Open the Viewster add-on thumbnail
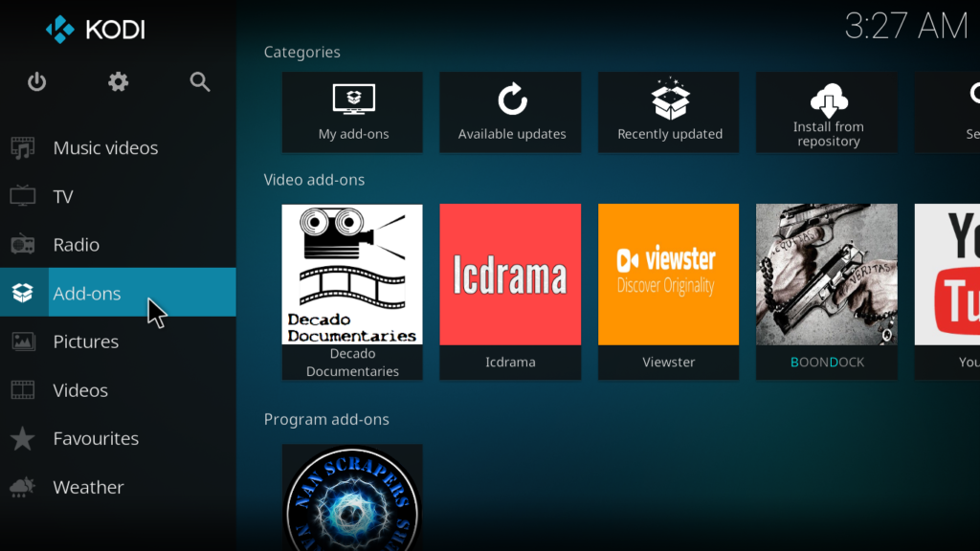980x551 pixels. [x=669, y=275]
